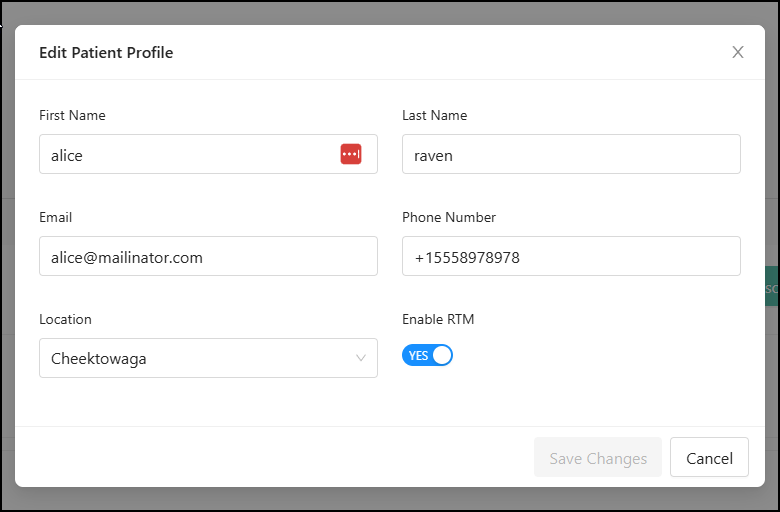The image size is (780, 512).
Task: Cancel editing the patient profile
Action: (709, 458)
